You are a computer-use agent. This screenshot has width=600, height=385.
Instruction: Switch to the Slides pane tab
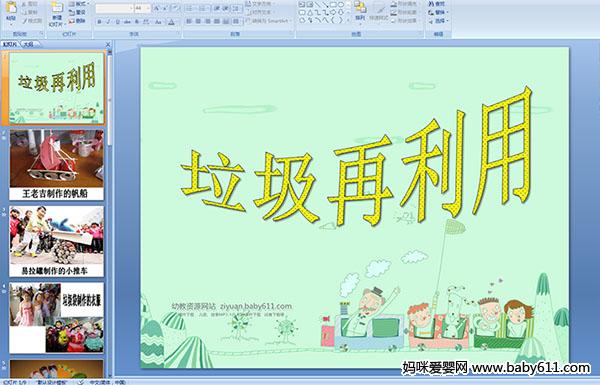point(10,44)
